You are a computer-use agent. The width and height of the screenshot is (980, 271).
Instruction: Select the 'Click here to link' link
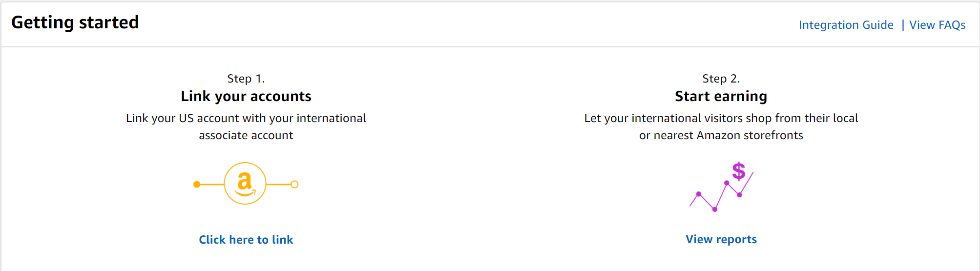(x=246, y=240)
